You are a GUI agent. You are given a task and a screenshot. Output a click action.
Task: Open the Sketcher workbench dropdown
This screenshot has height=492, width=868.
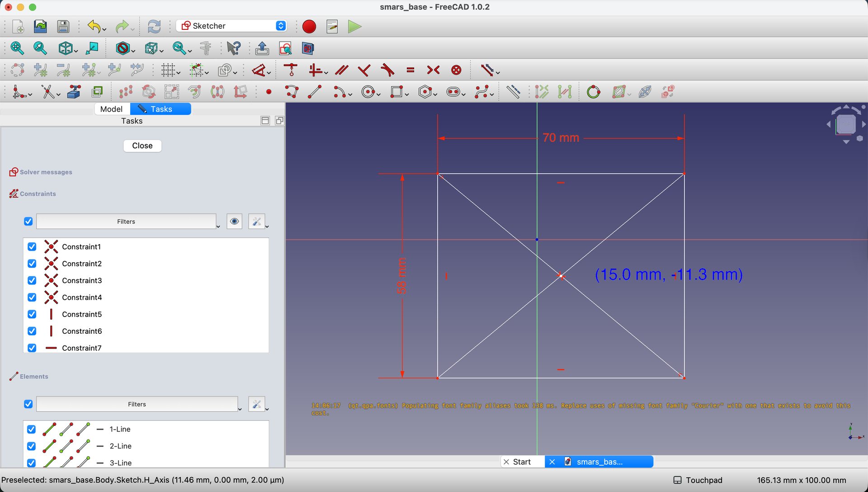[x=231, y=26]
